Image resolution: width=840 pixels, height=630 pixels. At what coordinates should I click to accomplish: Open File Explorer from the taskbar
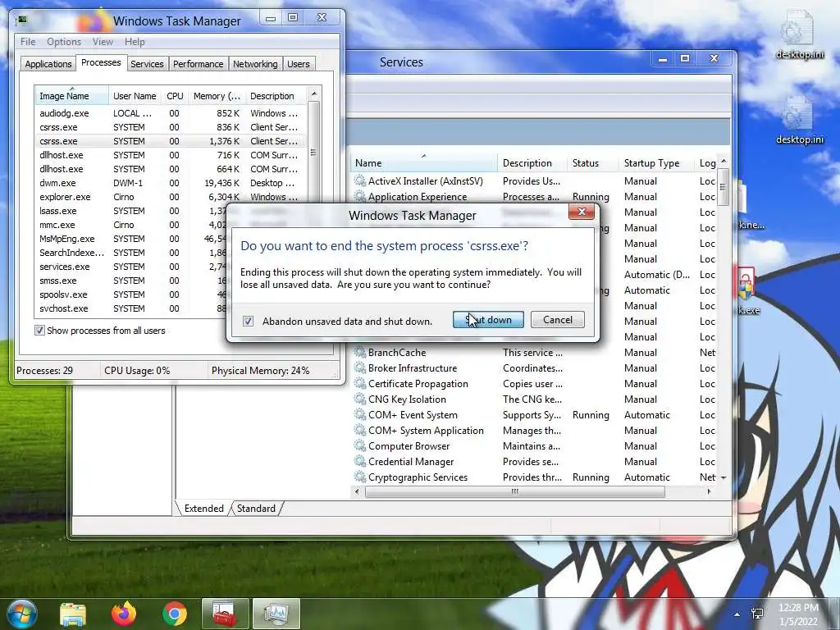point(73,614)
